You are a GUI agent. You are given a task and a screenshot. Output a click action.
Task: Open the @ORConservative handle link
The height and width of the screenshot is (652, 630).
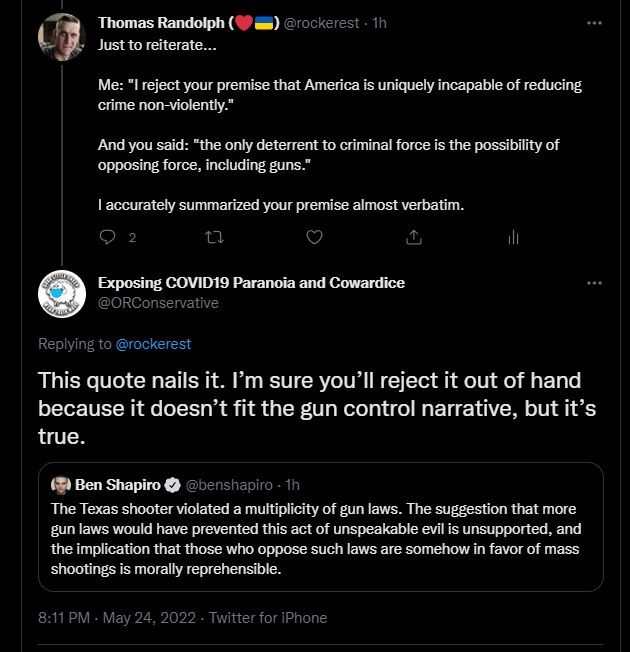(x=158, y=303)
